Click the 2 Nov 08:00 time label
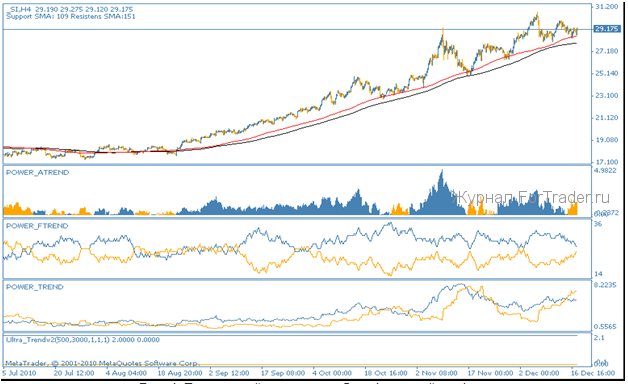 pyautogui.click(x=437, y=373)
